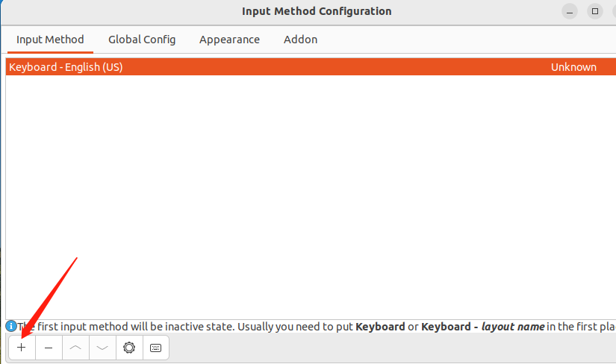The image size is (616, 364).
Task: Click empty area of input method list
Action: coord(299,194)
